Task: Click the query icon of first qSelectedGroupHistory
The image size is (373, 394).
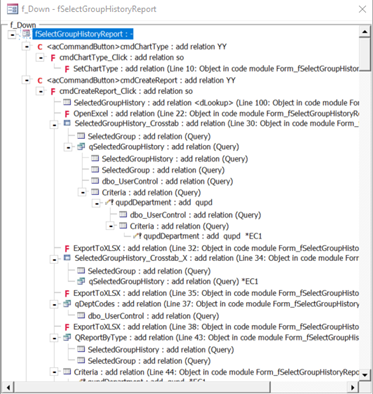Action: (x=81, y=146)
